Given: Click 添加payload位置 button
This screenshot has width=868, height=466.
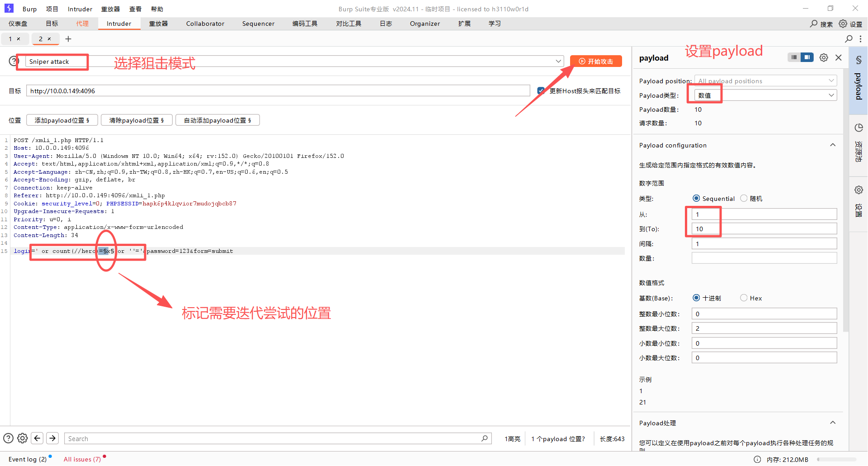Looking at the screenshot, I should 62,120.
